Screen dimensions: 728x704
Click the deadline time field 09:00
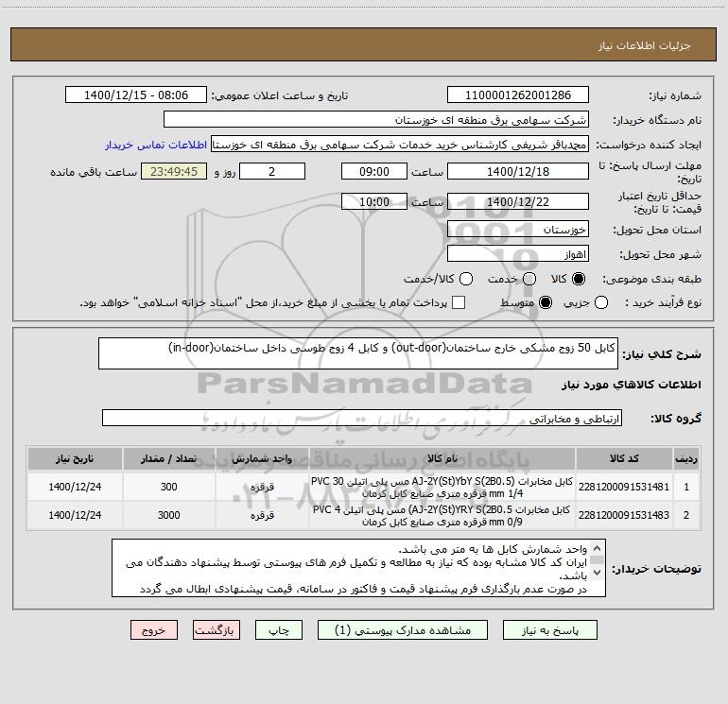coord(374,171)
